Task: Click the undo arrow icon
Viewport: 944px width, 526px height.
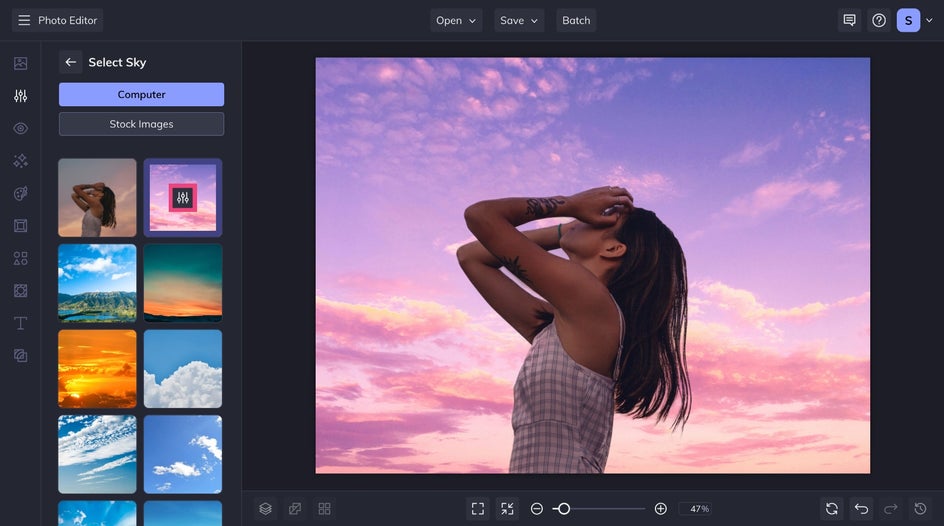Action: pos(861,509)
